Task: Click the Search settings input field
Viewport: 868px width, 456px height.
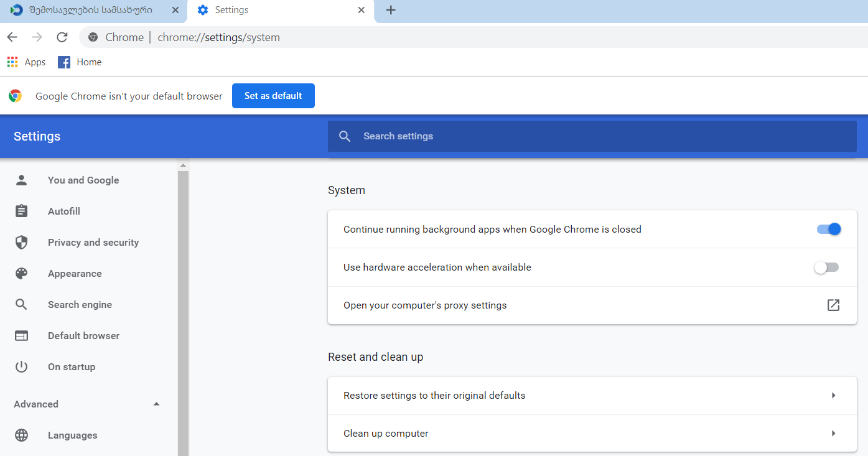Action: coord(592,136)
